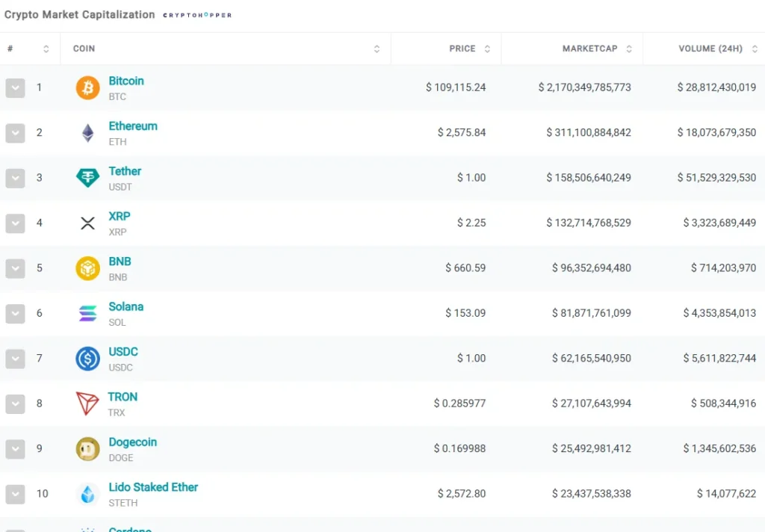This screenshot has height=532, width=765.
Task: Sort by VOLUME (24H) column header
Action: 710,49
